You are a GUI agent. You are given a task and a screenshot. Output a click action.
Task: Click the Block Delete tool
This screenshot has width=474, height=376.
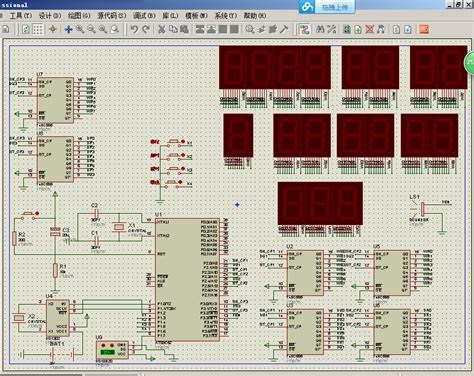point(234,29)
